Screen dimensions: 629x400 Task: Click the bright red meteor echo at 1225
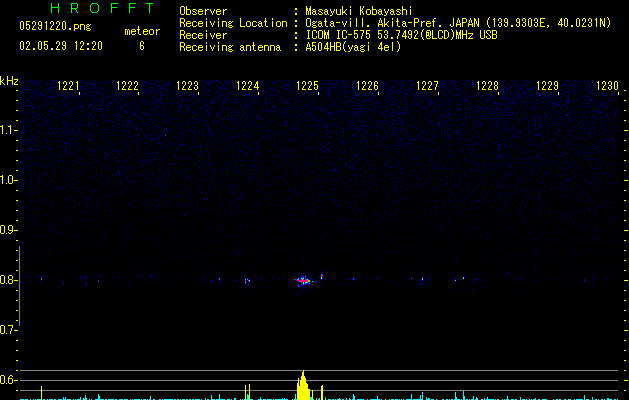click(304, 280)
